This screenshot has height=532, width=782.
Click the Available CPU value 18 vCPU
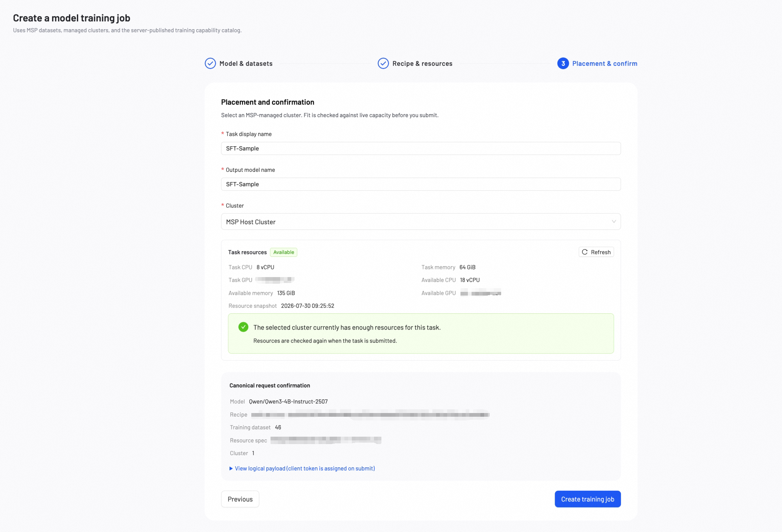coord(470,280)
